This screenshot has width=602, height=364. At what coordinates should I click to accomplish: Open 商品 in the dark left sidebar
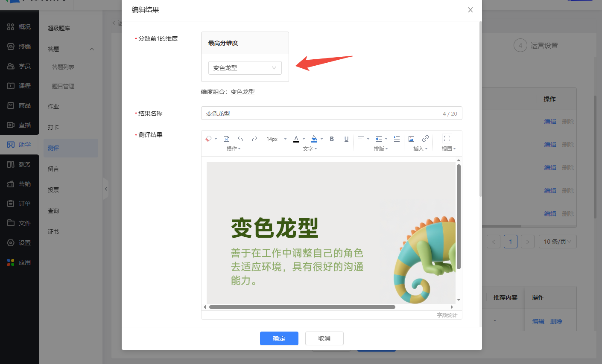coord(20,105)
